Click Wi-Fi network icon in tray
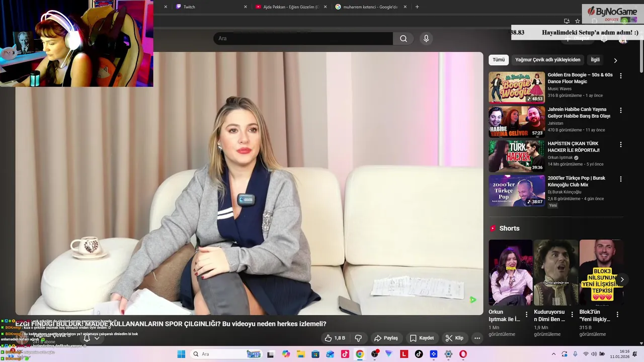Viewport: 644px width, 362px height. [586, 354]
